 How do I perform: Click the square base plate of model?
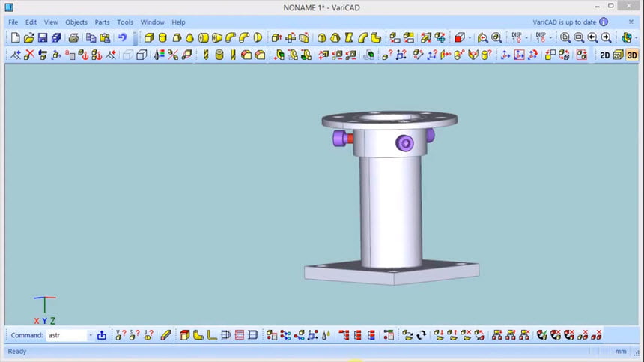click(392, 272)
